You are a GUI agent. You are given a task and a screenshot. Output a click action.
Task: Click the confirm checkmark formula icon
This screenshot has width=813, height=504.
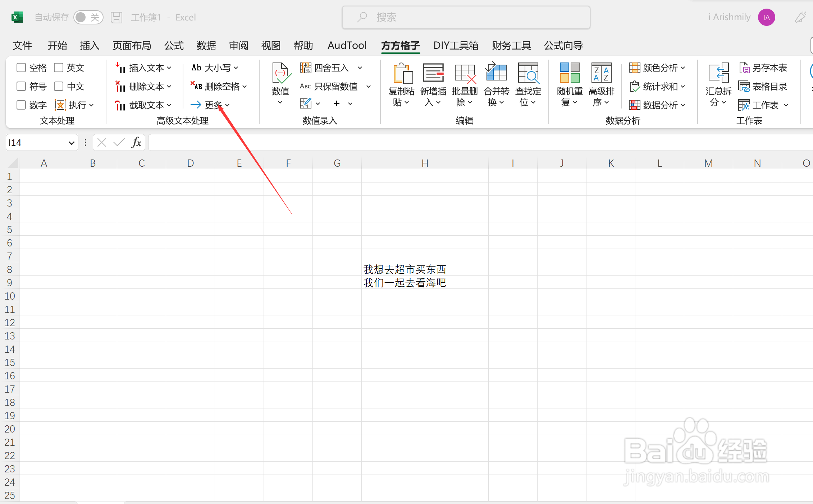pos(119,143)
